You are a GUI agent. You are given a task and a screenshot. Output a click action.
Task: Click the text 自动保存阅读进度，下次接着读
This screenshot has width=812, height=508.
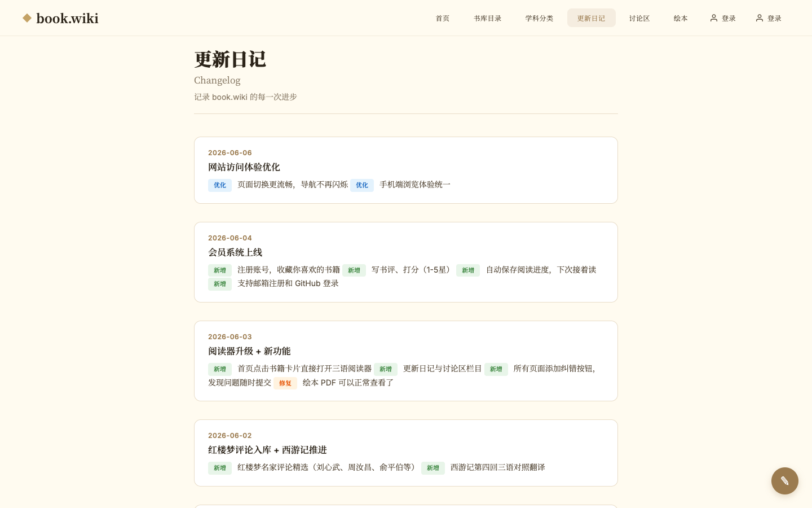[x=541, y=270]
